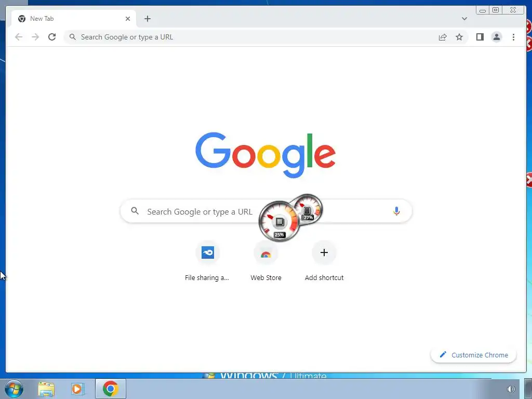Click the share page icon in address bar

tap(443, 37)
